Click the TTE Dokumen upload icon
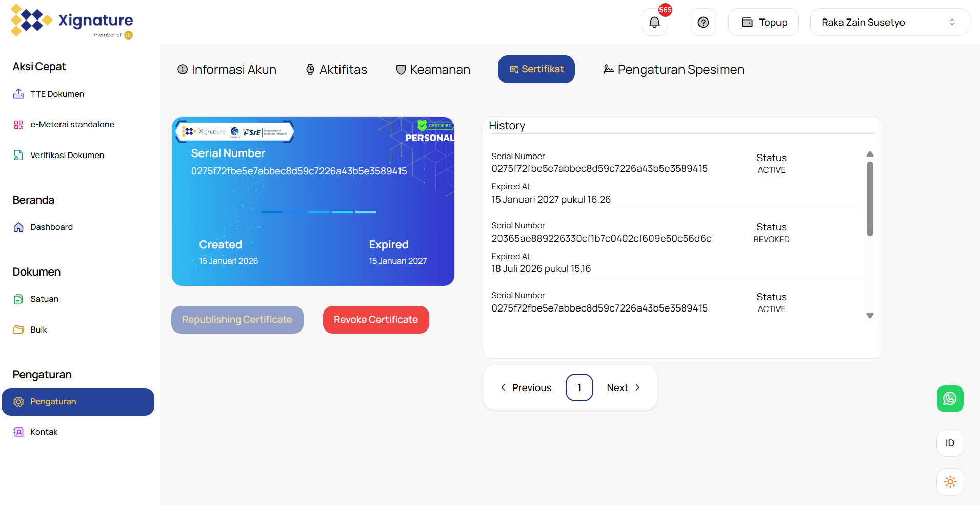 (x=18, y=94)
